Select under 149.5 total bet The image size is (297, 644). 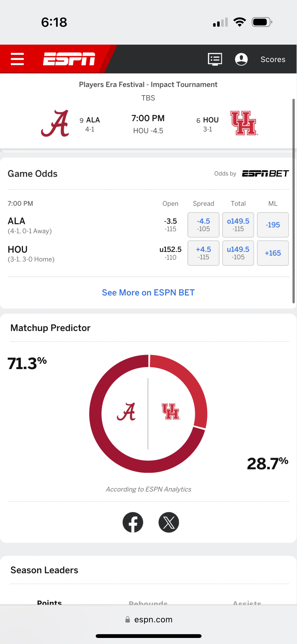click(x=238, y=253)
